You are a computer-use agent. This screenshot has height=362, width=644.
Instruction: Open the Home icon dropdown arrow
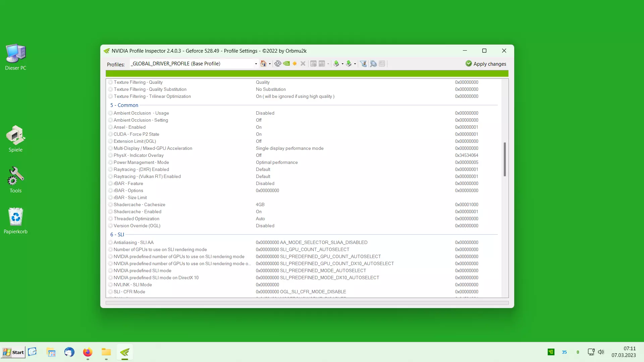coord(270,64)
